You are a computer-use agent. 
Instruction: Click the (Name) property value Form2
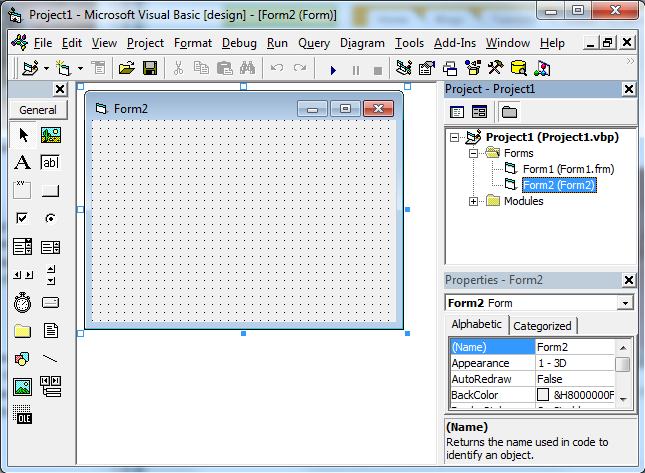click(x=575, y=347)
